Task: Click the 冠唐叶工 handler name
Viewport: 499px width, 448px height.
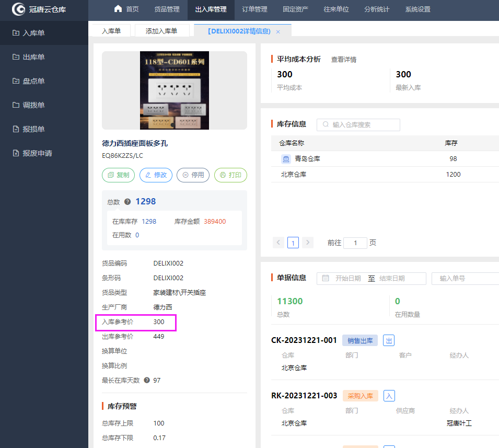Action: 459,423
